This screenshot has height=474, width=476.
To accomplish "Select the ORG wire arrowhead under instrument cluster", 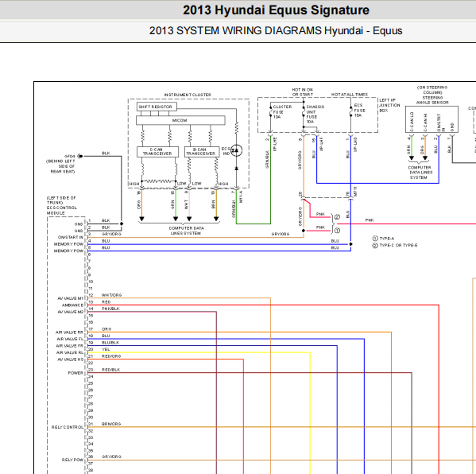I will click(141, 219).
